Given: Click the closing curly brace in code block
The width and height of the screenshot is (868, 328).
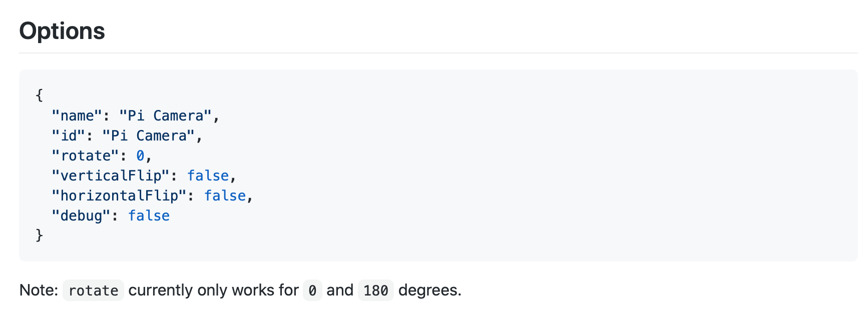Looking at the screenshot, I should coord(40,235).
